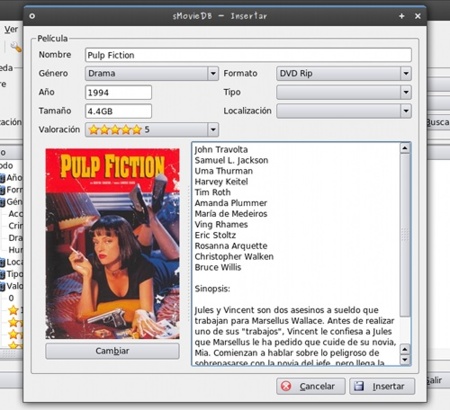Click the text Rosanna Arquette
Viewport: 450px width, 410px height.
(x=231, y=246)
